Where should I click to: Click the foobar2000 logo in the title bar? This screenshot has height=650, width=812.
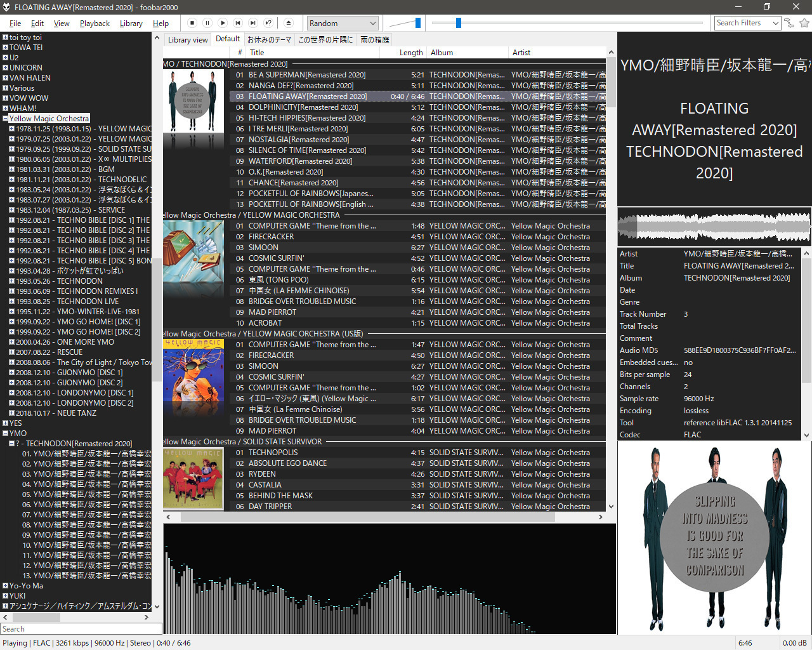7,7
